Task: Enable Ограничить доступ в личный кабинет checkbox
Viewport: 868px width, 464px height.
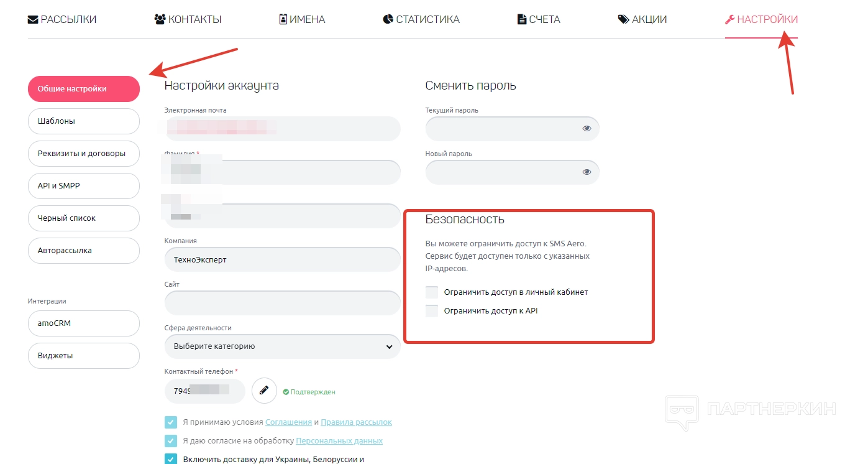Action: coord(432,292)
